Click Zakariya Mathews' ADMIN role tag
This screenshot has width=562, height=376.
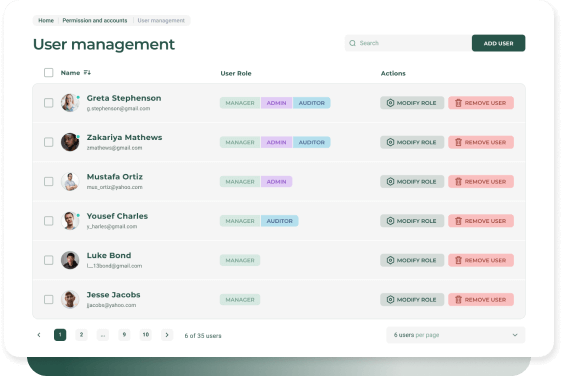click(x=276, y=142)
